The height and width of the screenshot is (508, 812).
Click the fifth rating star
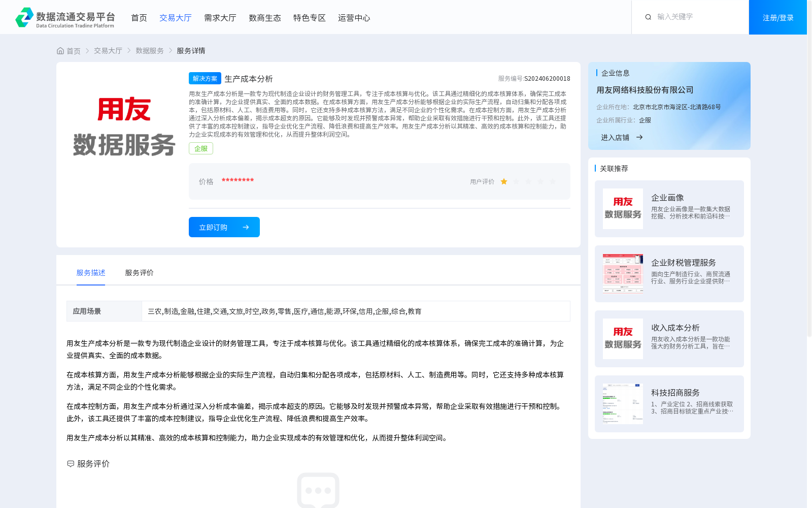[x=553, y=181]
